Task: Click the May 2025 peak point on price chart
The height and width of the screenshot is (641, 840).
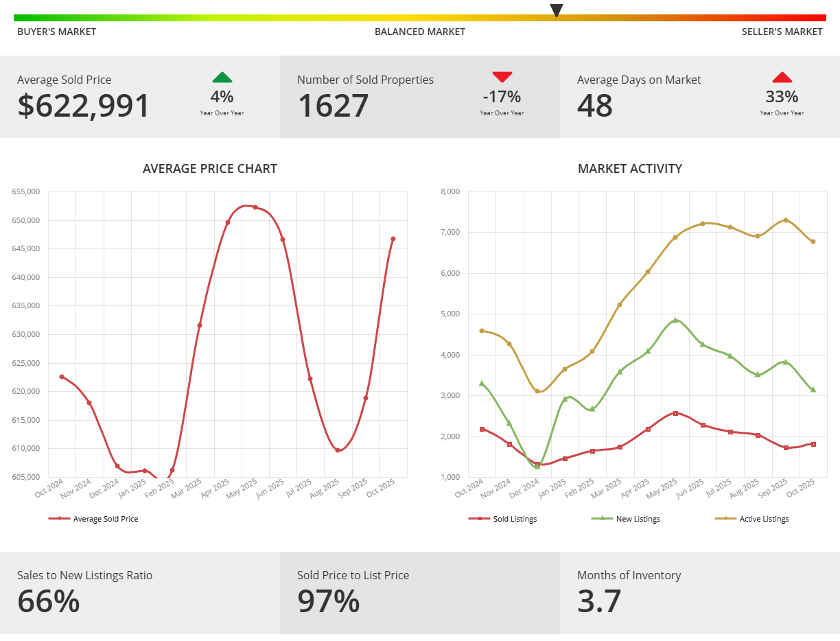Action: 255,207
